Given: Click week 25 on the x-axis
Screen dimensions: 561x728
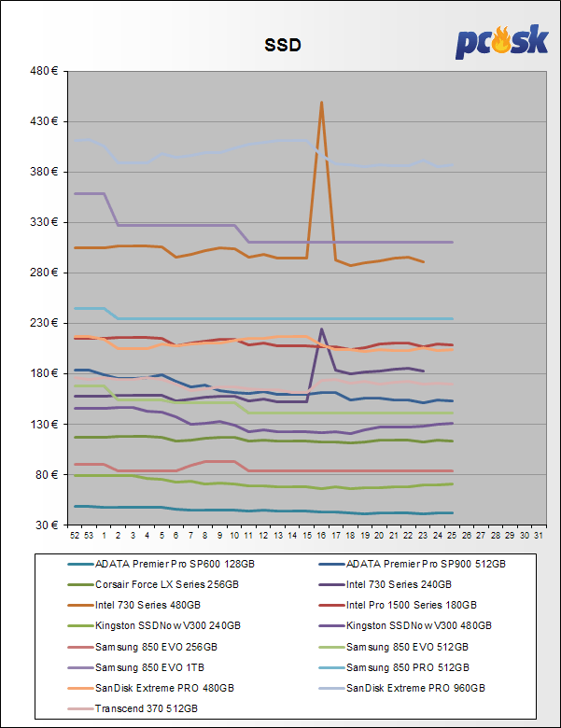Looking at the screenshot, I should point(452,536).
